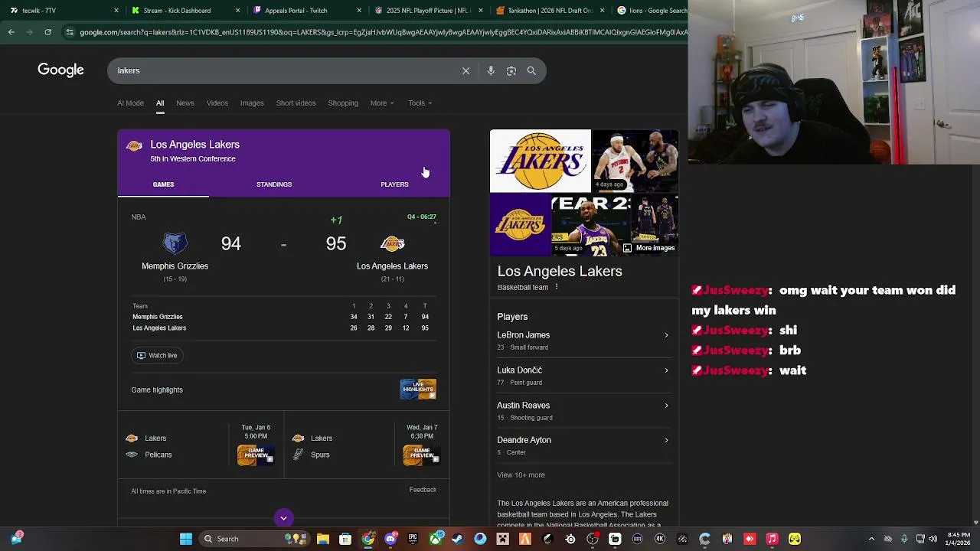Switch to Stream - Kick Dashboard browser tab
Screen dimensions: 980x551
(x=184, y=11)
